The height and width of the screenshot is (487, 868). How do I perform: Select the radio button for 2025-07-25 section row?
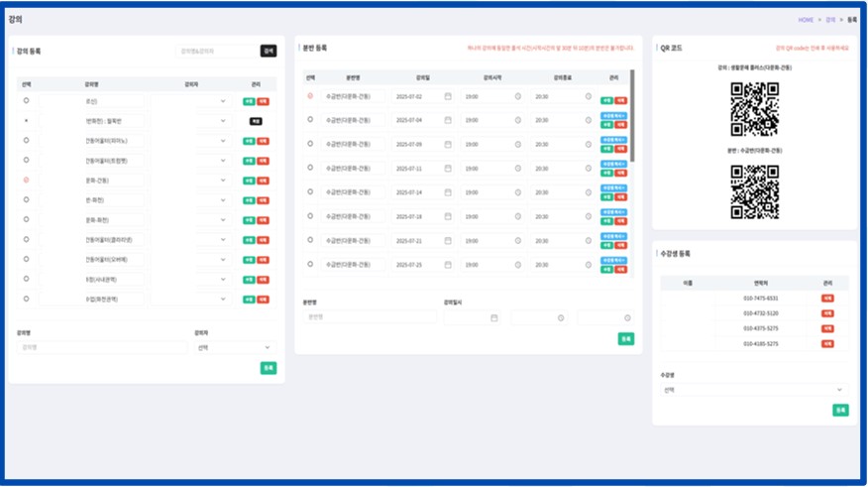[310, 264]
